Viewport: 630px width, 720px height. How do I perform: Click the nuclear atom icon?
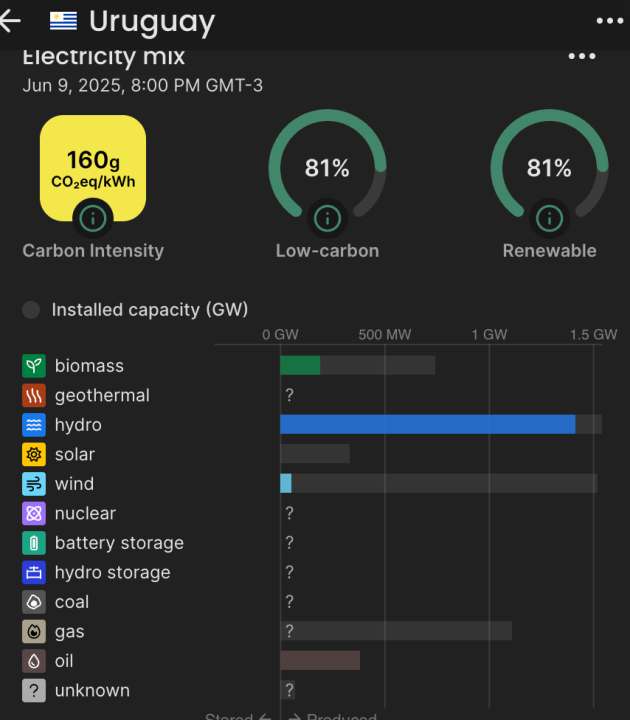pos(34,513)
